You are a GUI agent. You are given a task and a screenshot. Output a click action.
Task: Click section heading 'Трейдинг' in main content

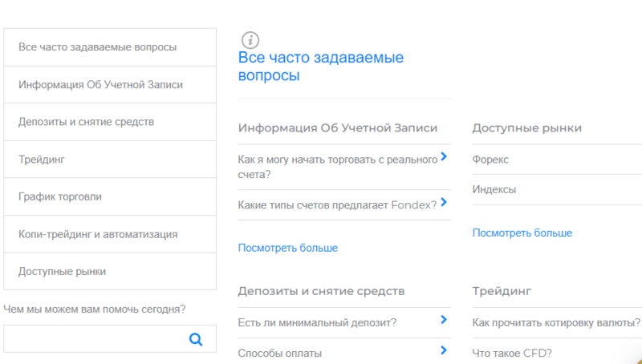coord(502,291)
